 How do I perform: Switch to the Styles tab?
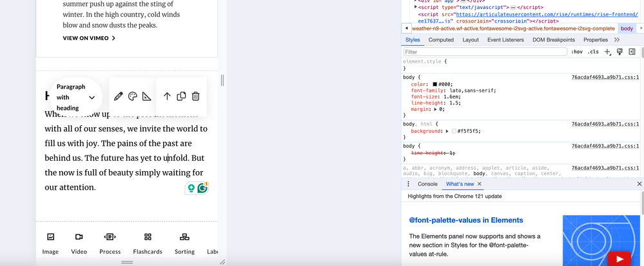[x=413, y=40]
